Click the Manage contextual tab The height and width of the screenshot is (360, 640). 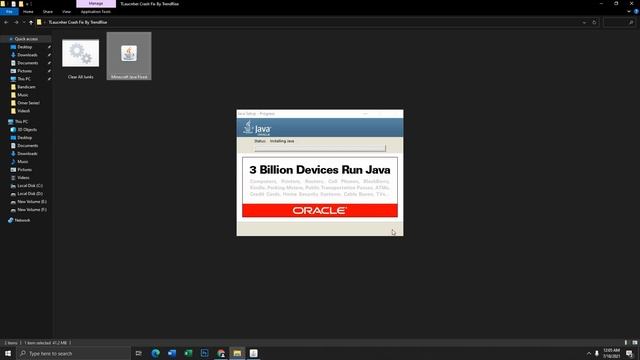[96, 4]
